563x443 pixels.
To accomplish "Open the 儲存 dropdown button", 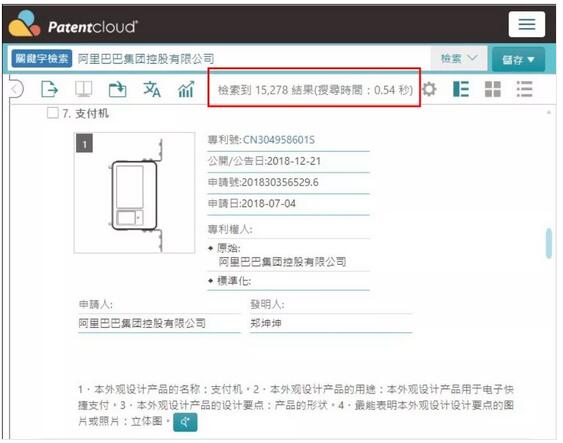I will (x=518, y=59).
